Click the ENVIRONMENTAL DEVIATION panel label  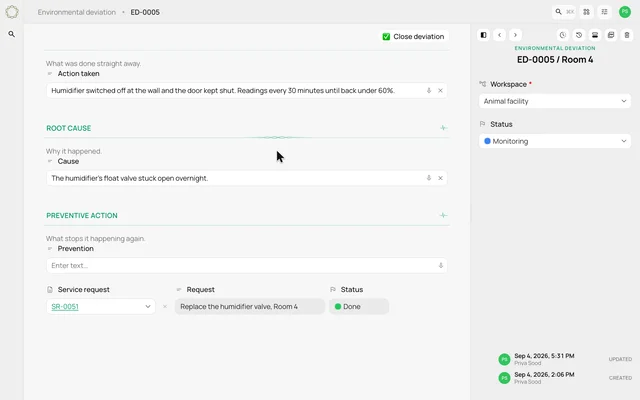click(555, 48)
